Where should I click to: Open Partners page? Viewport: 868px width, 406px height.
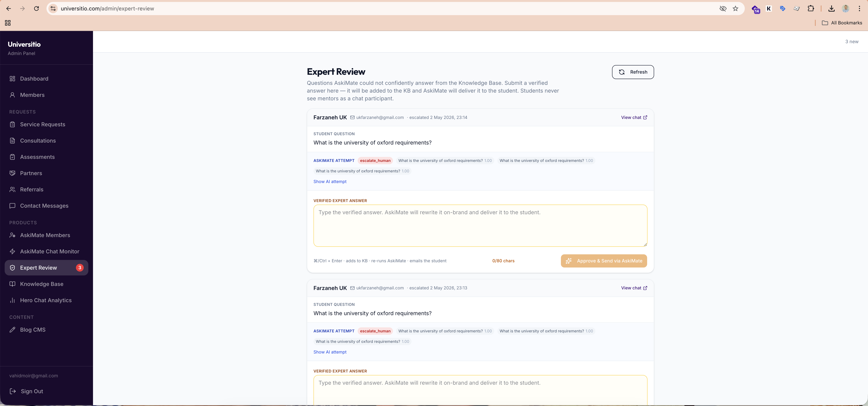(46, 173)
